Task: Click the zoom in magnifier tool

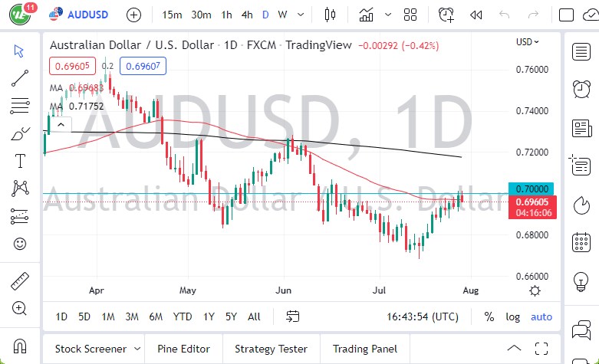Action: [x=20, y=308]
